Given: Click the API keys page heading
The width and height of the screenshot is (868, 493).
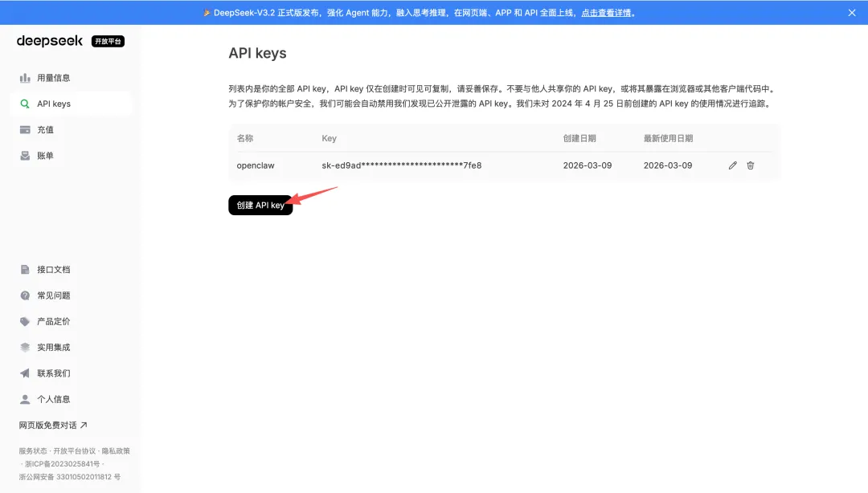Looking at the screenshot, I should click(257, 53).
